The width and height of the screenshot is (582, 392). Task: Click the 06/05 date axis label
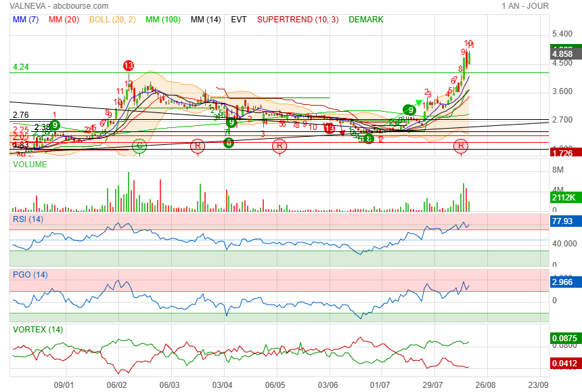[275, 385]
